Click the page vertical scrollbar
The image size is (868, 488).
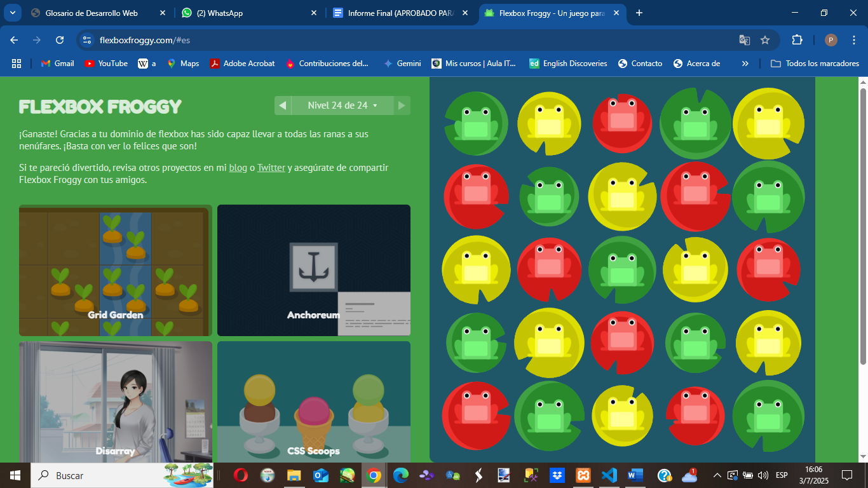[863, 226]
